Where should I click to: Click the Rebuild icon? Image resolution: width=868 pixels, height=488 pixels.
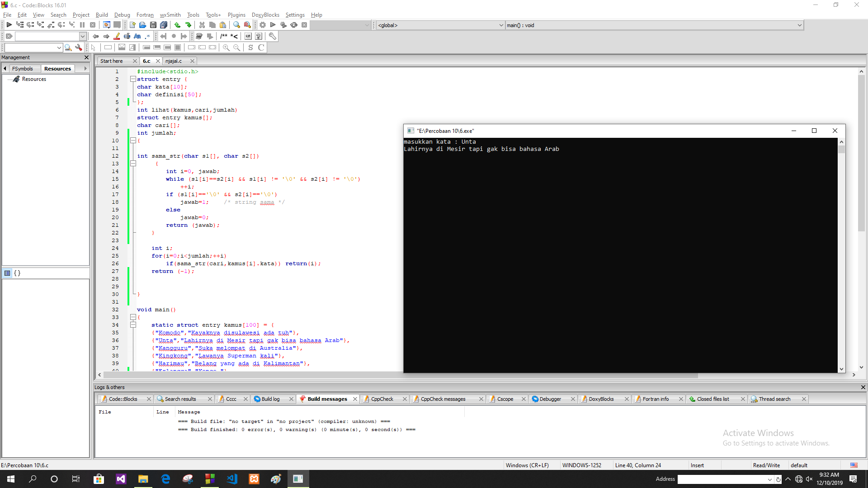click(294, 25)
